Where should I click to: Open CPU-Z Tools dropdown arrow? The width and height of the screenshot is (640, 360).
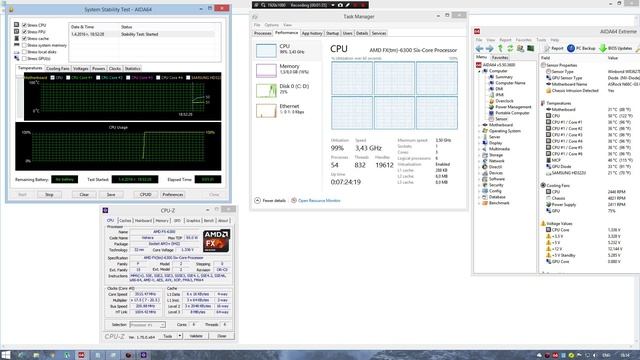[180, 336]
